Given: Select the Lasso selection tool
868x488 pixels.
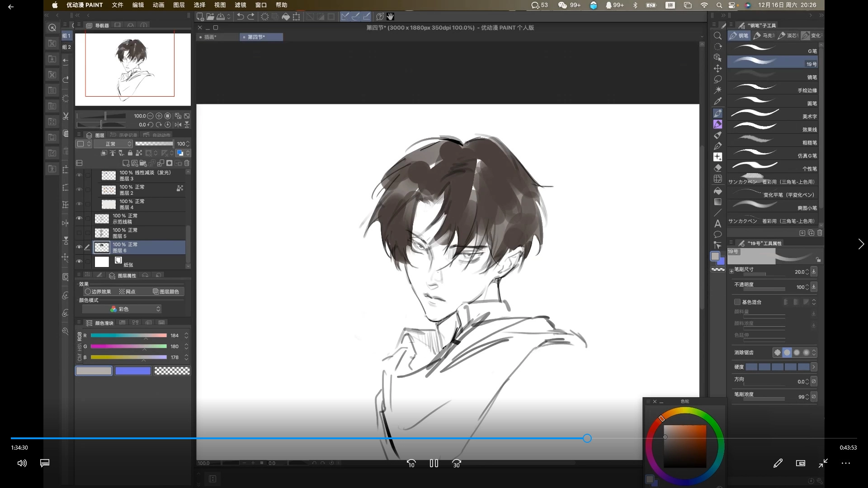Looking at the screenshot, I should [717, 80].
